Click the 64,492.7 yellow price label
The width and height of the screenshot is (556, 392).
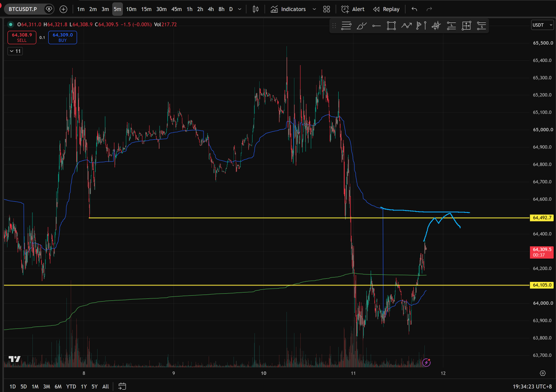541,218
